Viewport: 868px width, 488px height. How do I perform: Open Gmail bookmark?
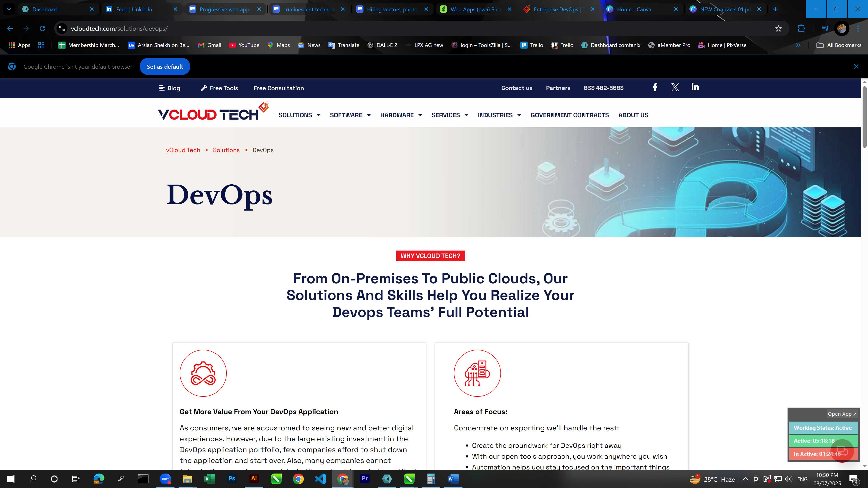210,45
